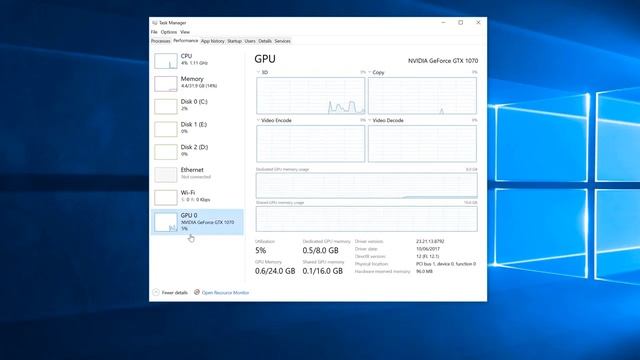Select Disk 0 (C:) in sidebar
The image size is (640, 360).
[198, 106]
